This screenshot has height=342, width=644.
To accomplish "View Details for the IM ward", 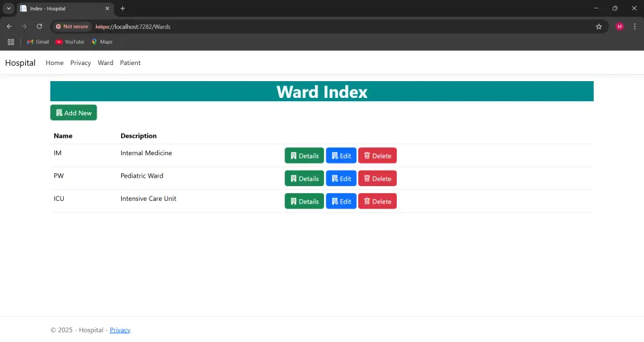I will tap(305, 156).
